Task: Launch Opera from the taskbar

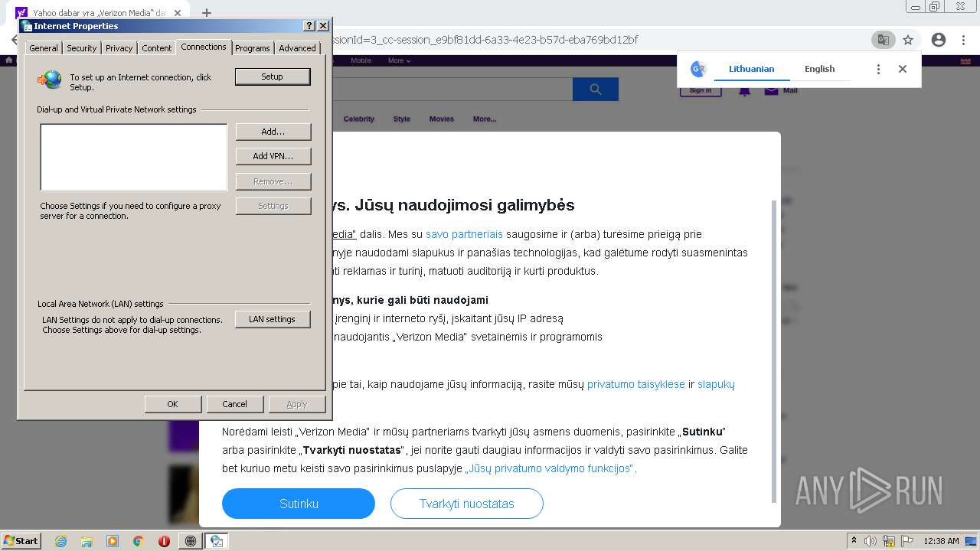Action: pos(164,541)
